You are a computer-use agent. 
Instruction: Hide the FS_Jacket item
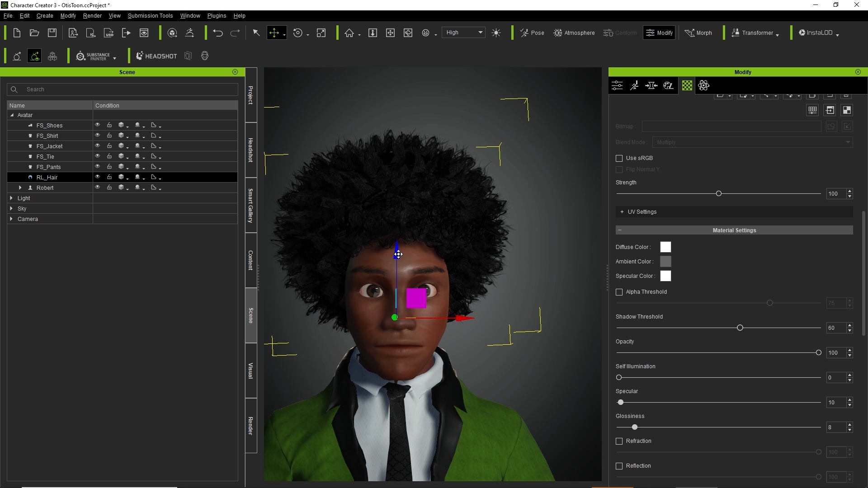(97, 146)
